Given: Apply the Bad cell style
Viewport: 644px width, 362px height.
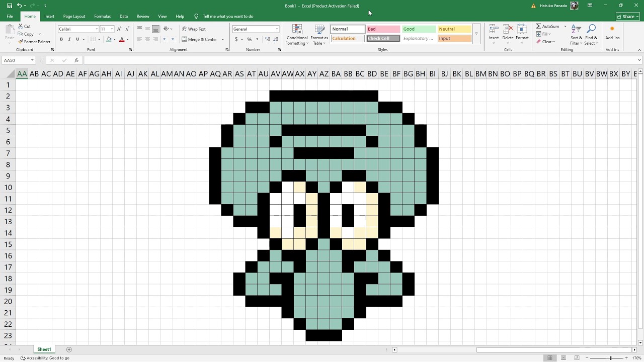Looking at the screenshot, I should [383, 29].
